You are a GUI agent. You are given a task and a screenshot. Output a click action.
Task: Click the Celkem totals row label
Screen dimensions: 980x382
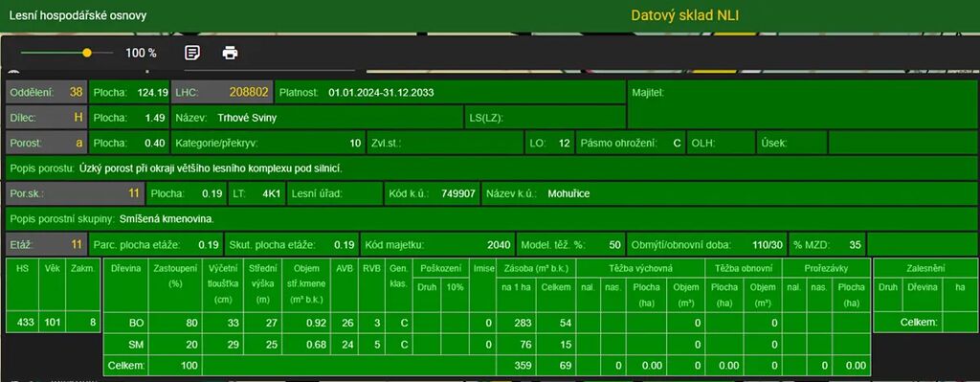[125, 366]
